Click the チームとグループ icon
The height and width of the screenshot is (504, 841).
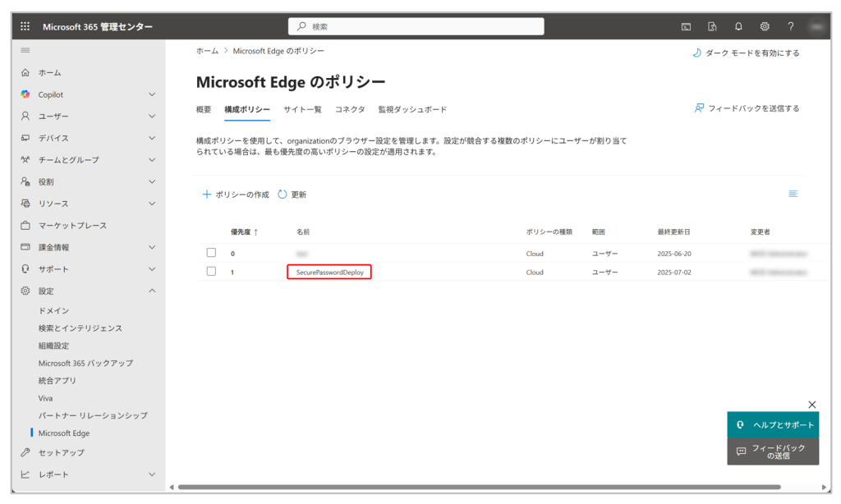[25, 160]
